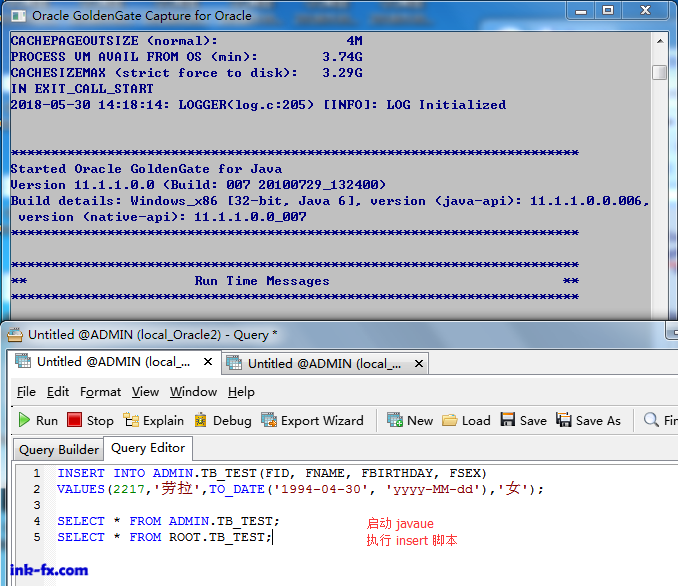The width and height of the screenshot is (678, 586).
Task: Click the Run button label
Action: [47, 420]
